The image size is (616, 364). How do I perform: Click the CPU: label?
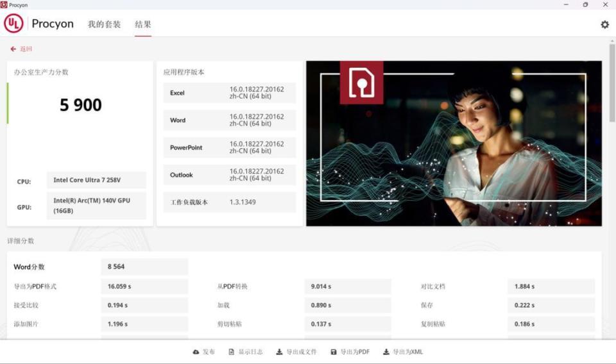(24, 181)
